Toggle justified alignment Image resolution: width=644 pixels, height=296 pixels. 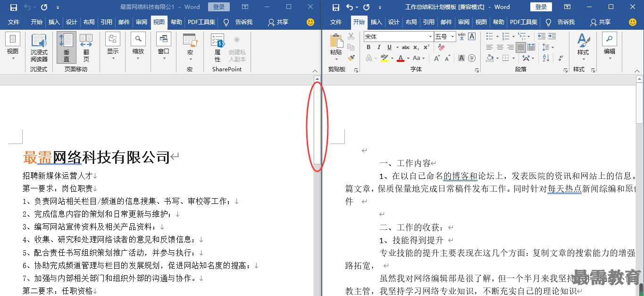pos(521,47)
